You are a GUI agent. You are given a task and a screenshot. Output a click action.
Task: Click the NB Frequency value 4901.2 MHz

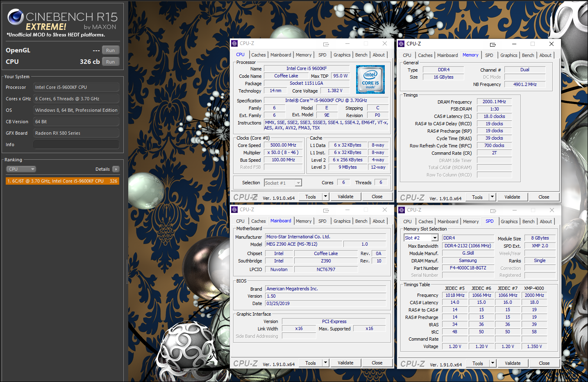pos(525,84)
